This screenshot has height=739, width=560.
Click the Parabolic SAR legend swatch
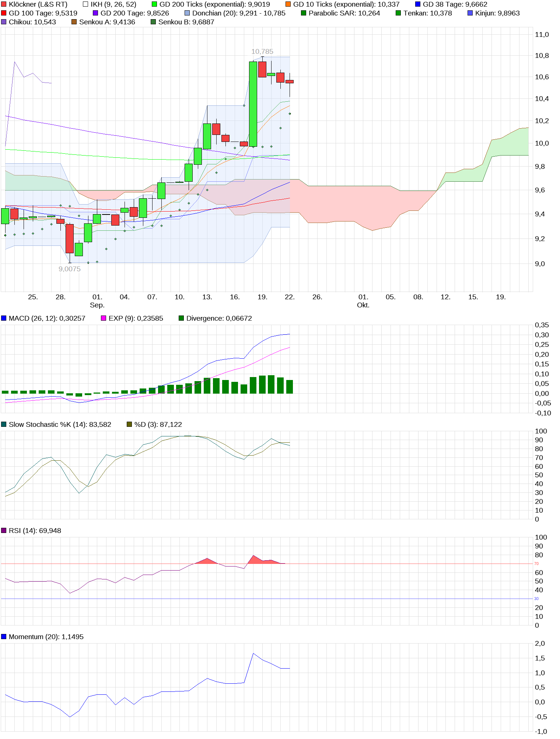click(x=304, y=13)
